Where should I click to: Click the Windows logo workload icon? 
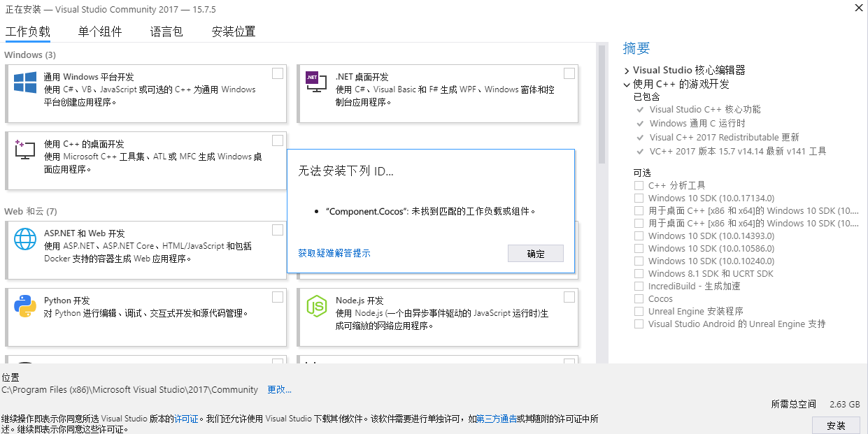click(x=25, y=82)
